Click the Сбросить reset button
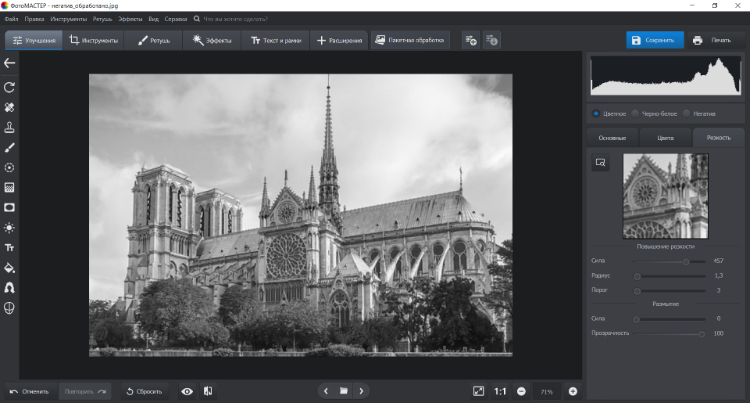 click(146, 391)
